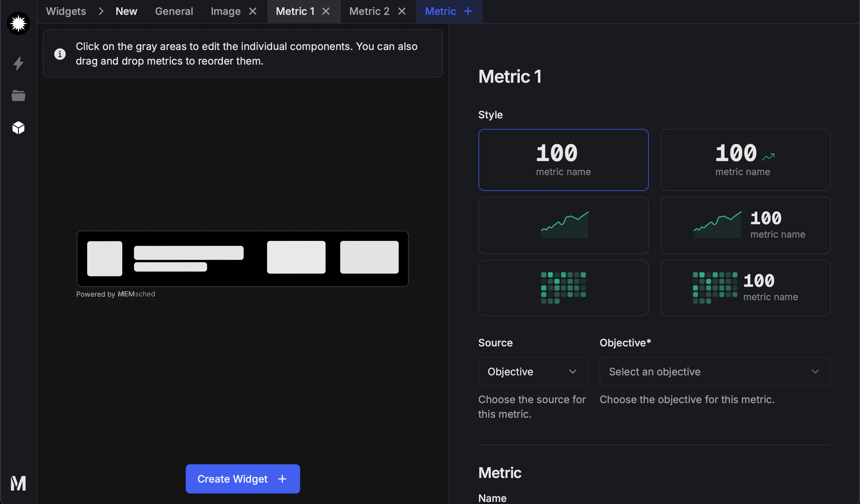The width and height of the screenshot is (860, 504).
Task: Open the folder icon in the sidebar
Action: pos(18,96)
